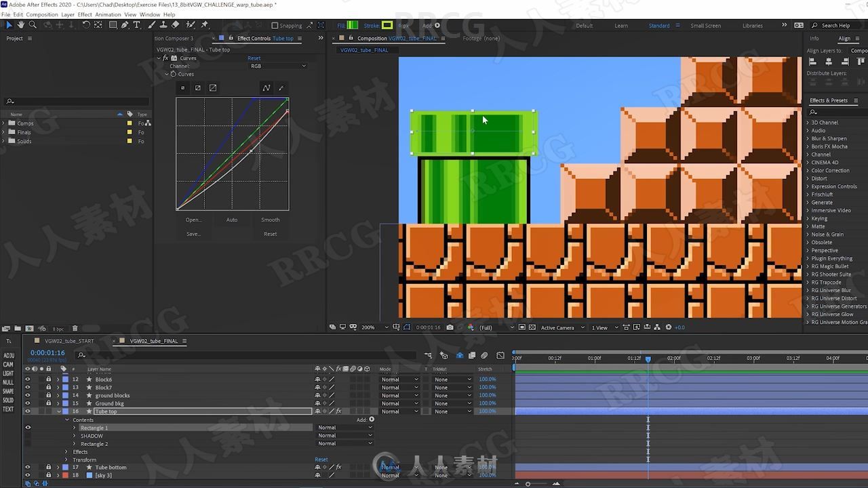
Task: Click the Auto button in Curves
Action: tap(232, 220)
